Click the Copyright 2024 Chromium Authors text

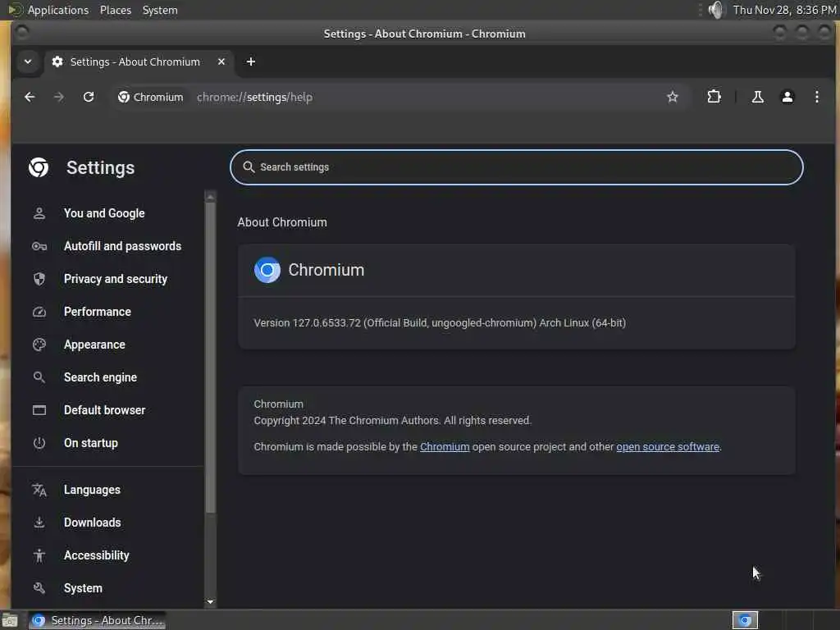(x=392, y=421)
